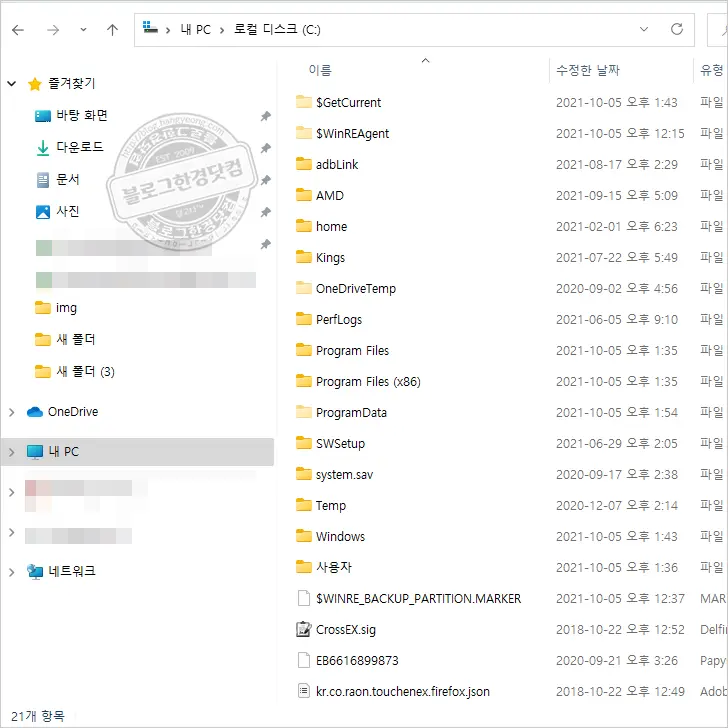
Task: Open '새 폴더 (3)' in the sidebar
Action: coord(75,371)
